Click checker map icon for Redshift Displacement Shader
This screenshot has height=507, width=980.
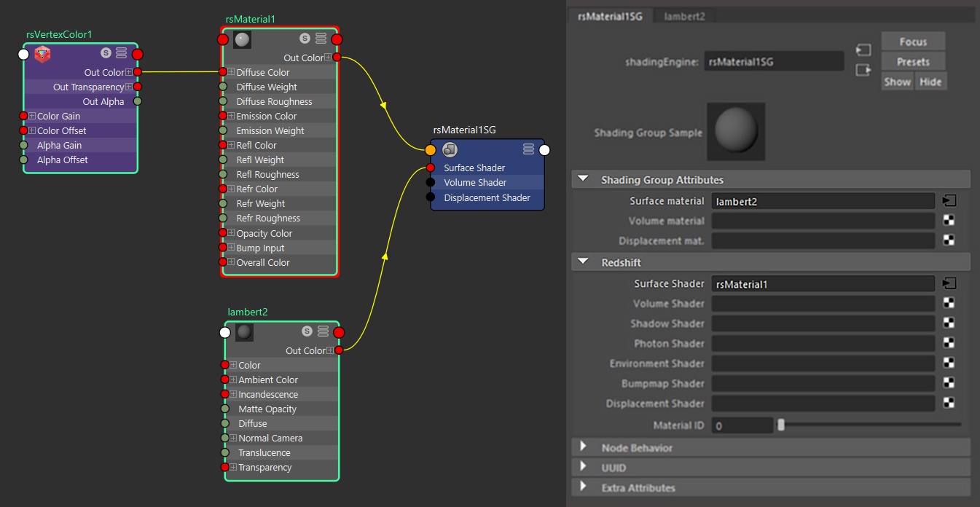tap(949, 404)
